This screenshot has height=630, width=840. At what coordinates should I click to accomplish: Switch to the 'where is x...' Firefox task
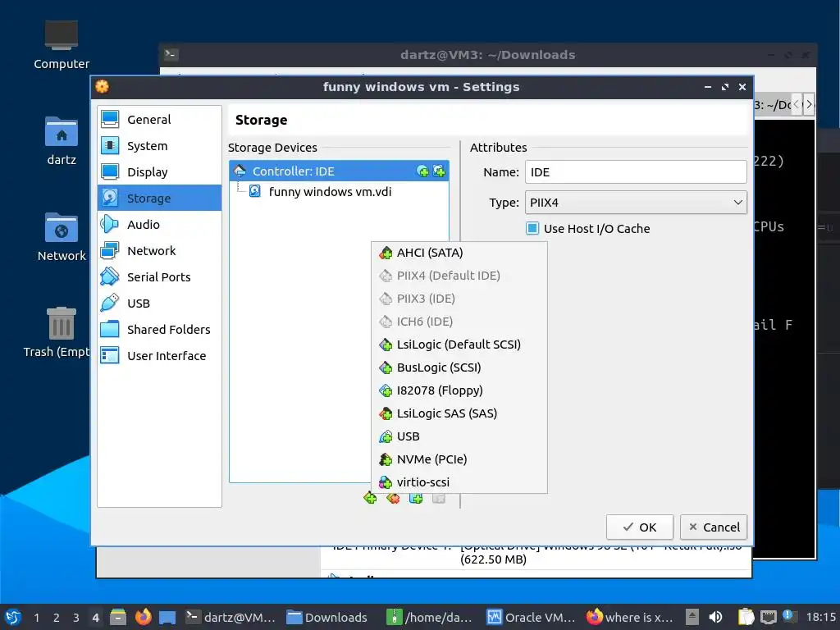(629, 617)
